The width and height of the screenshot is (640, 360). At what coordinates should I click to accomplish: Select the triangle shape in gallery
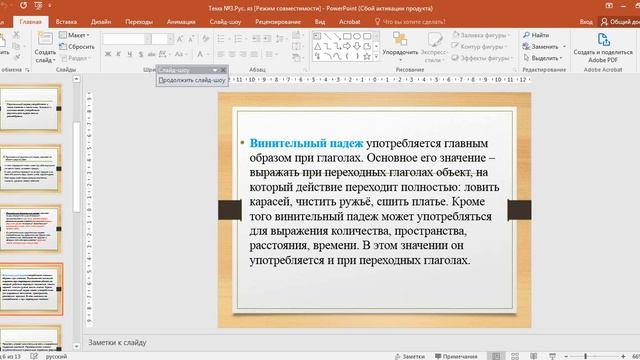(318, 46)
